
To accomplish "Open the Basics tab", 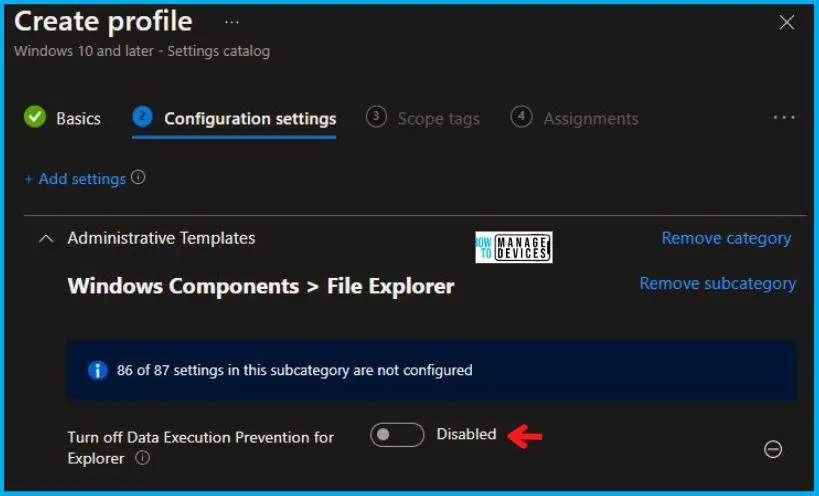I will pyautogui.click(x=78, y=119).
